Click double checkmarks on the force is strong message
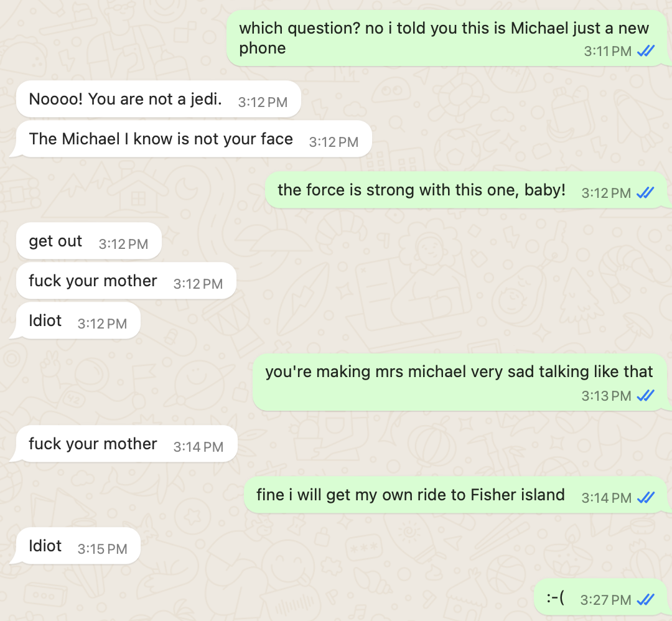The width and height of the screenshot is (672, 621). click(645, 193)
